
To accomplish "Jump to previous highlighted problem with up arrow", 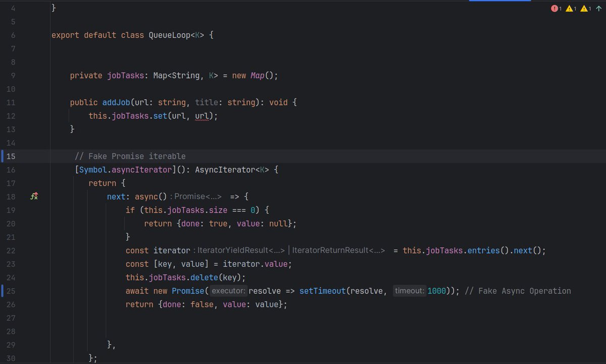I will point(598,9).
